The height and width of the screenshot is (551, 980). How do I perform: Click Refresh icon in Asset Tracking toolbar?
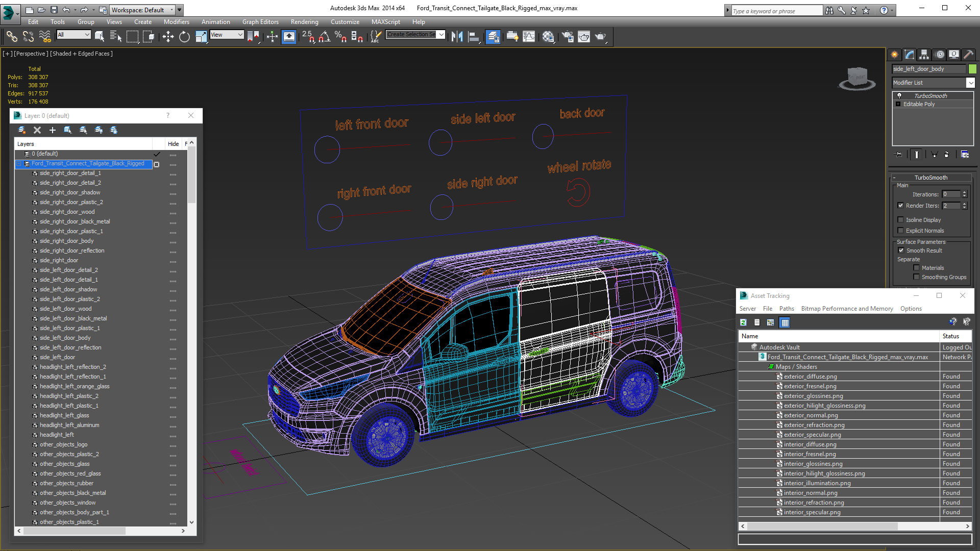pos(744,322)
